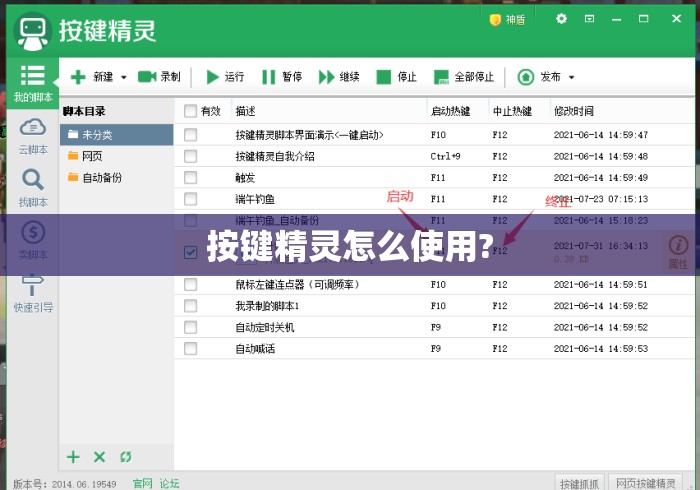Screen dimensions: 700x490
Task: Run the script with 运行
Action: coord(225,77)
